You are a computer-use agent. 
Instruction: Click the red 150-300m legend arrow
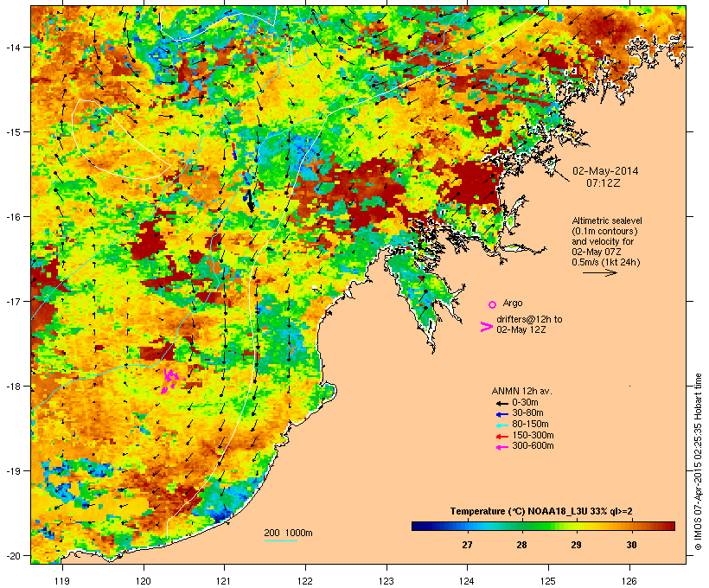(502, 436)
